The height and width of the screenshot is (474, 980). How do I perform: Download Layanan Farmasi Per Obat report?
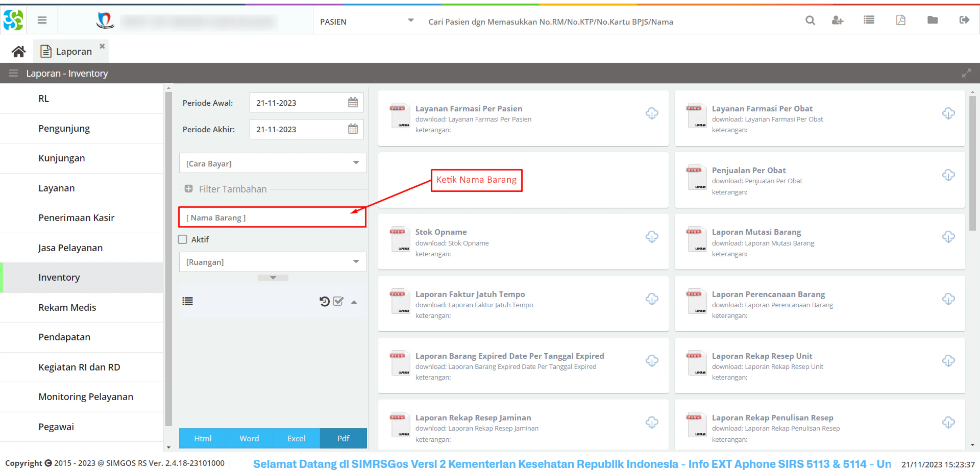(948, 113)
